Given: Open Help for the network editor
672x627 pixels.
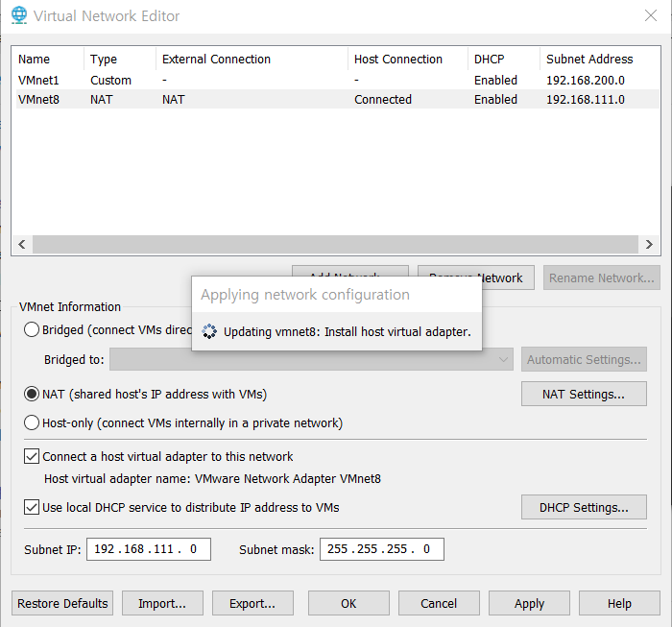Looking at the screenshot, I should (619, 603).
